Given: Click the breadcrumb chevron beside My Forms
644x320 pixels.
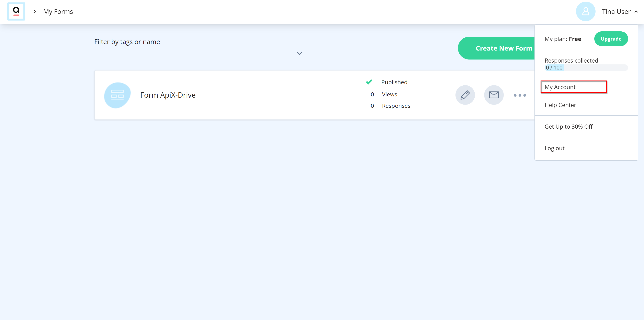Looking at the screenshot, I should pyautogui.click(x=34, y=11).
